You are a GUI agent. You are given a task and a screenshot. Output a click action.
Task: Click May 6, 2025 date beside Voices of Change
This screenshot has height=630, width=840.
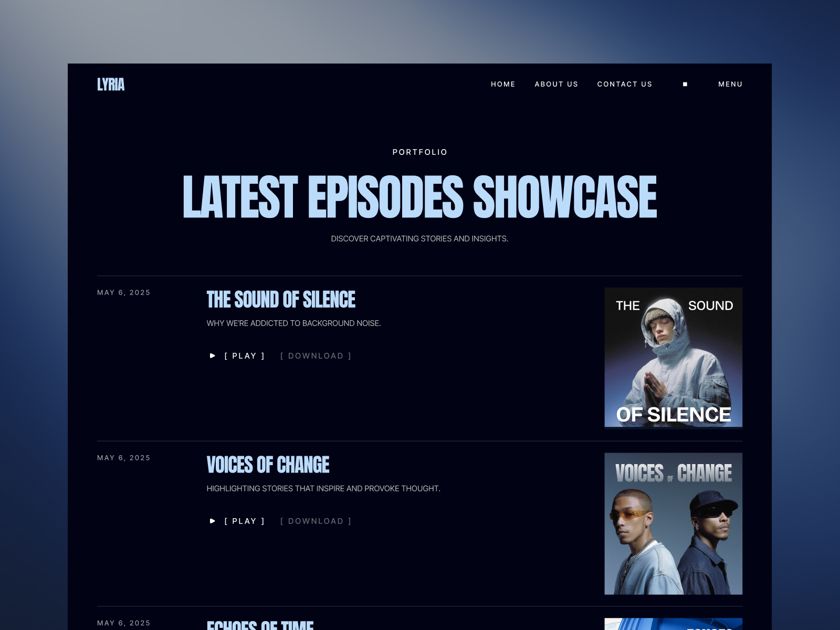tap(124, 458)
